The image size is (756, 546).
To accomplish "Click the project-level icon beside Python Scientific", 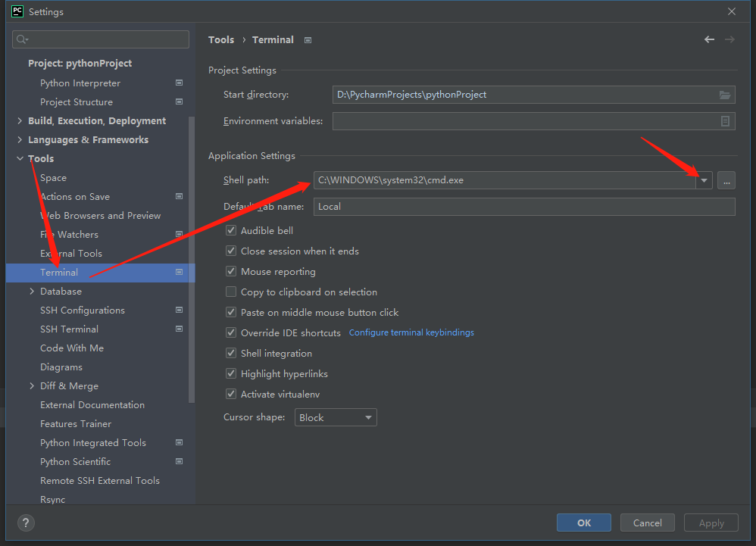I will click(x=179, y=461).
